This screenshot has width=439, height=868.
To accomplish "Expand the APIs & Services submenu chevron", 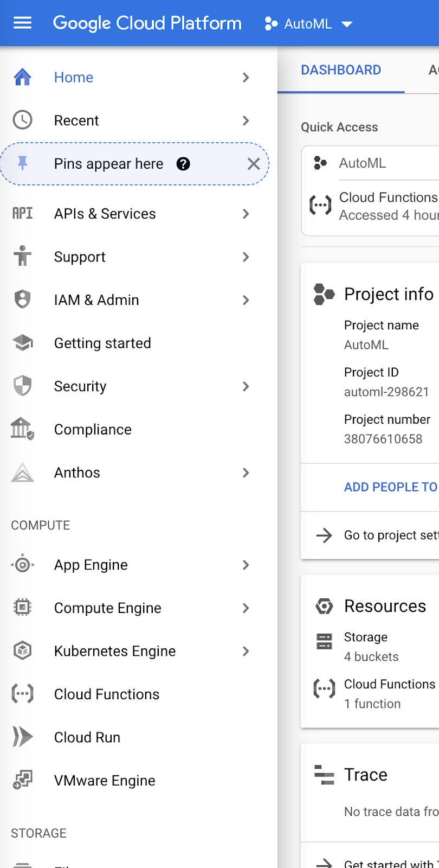I will (246, 214).
